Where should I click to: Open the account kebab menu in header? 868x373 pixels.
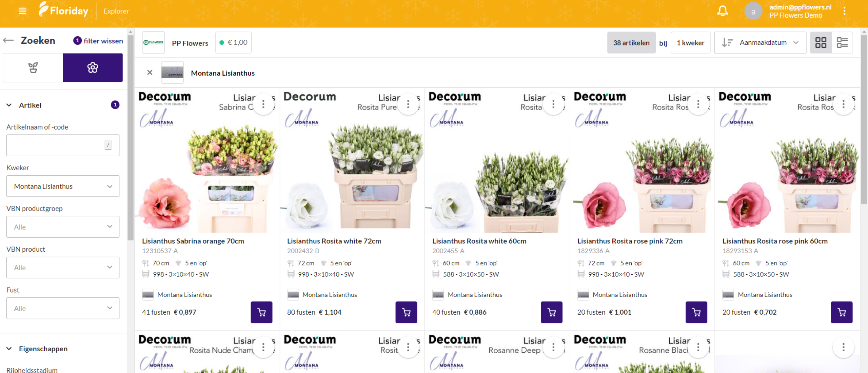(x=844, y=11)
